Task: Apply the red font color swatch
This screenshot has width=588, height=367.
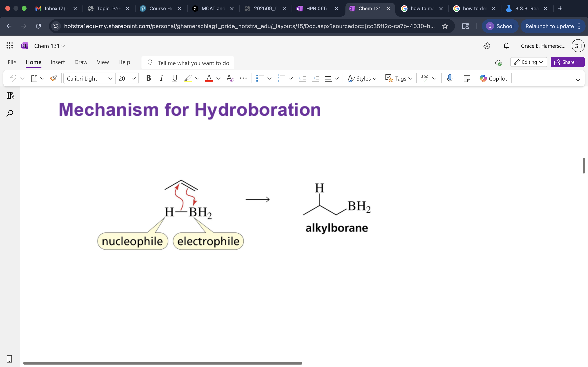Action: pos(209,78)
